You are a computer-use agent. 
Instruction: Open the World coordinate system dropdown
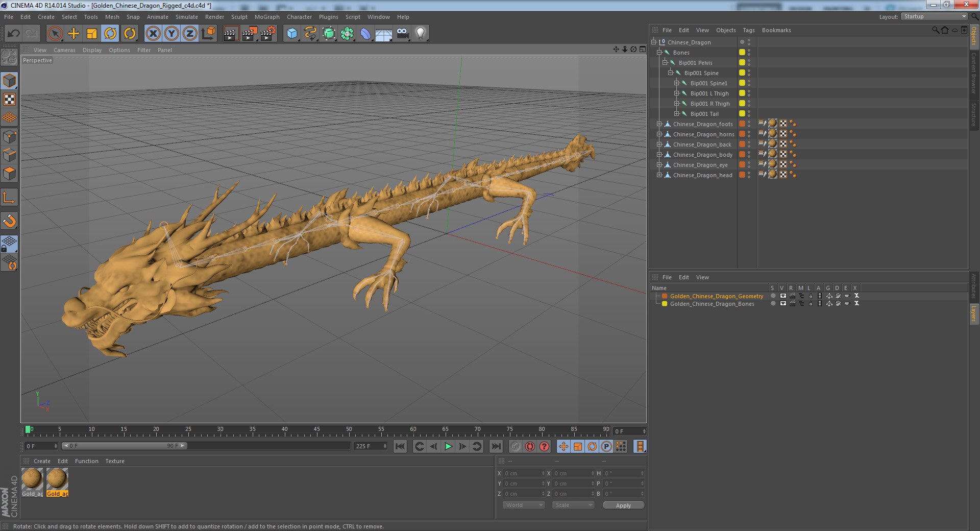click(x=524, y=505)
